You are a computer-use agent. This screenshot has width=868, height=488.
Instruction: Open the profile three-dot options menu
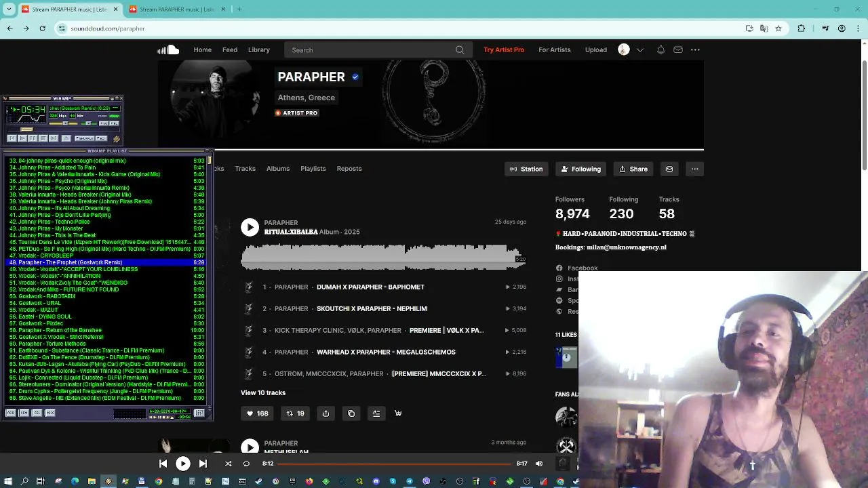pyautogui.click(x=694, y=169)
